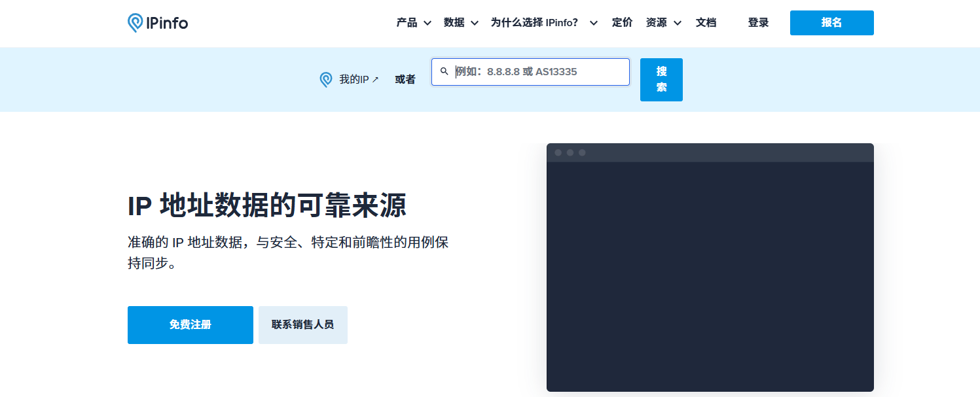The width and height of the screenshot is (980, 397).
Task: Click the three window dots on the browser mockup
Action: point(570,152)
